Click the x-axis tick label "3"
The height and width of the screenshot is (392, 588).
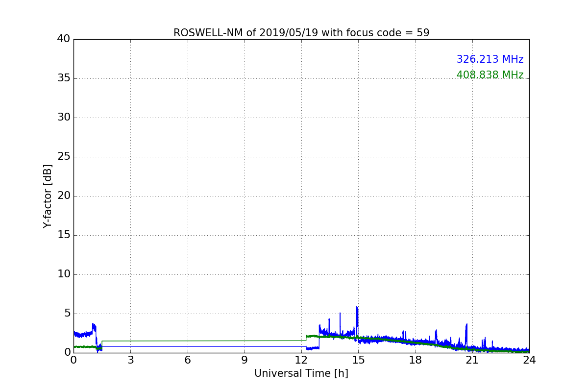(x=130, y=360)
